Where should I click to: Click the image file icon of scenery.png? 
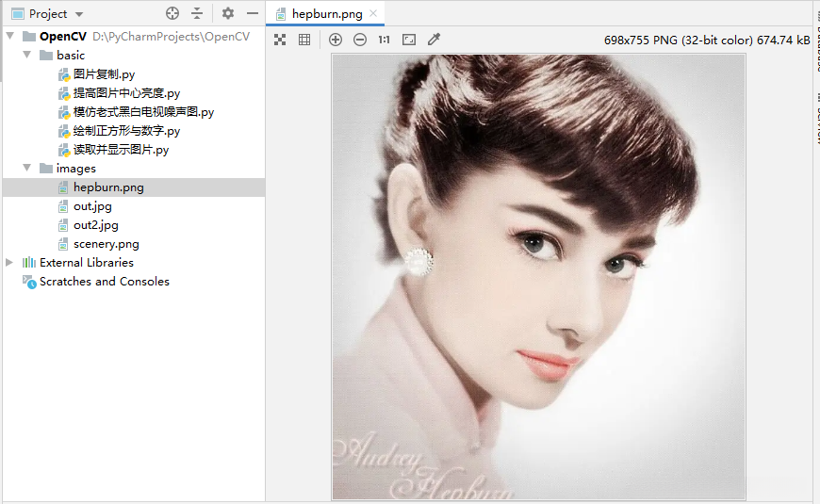(x=63, y=244)
